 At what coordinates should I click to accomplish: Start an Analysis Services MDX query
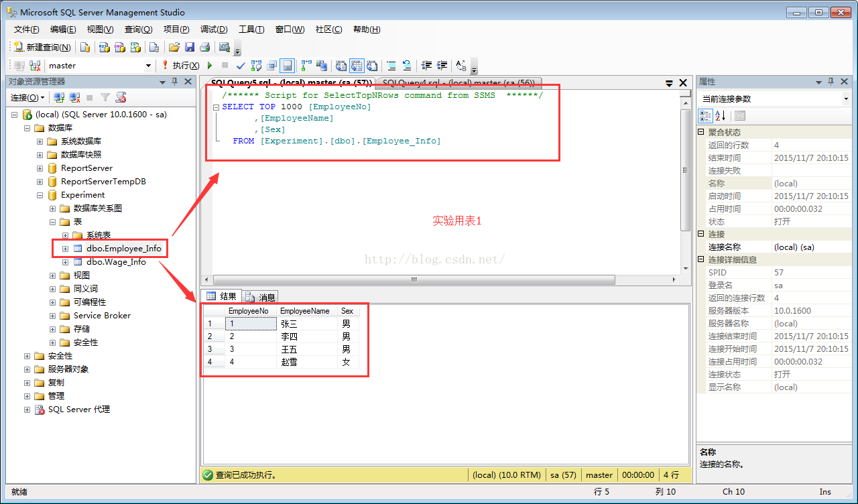104,47
